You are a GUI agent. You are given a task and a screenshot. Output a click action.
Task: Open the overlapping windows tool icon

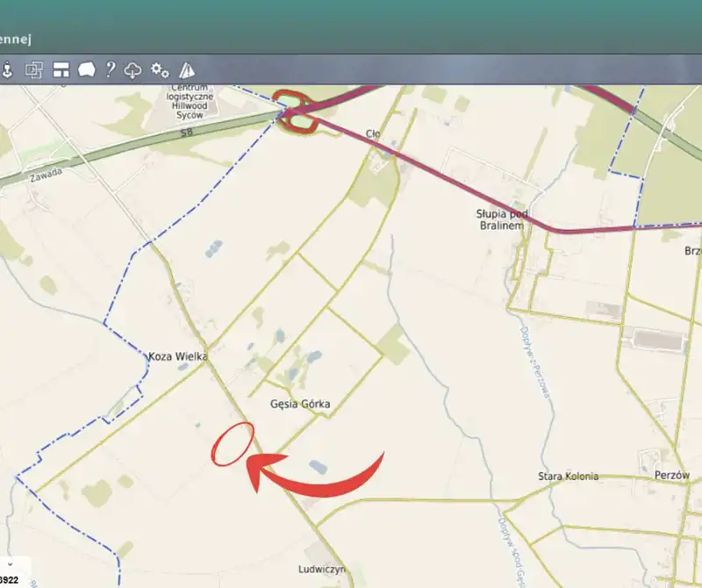pyautogui.click(x=34, y=70)
